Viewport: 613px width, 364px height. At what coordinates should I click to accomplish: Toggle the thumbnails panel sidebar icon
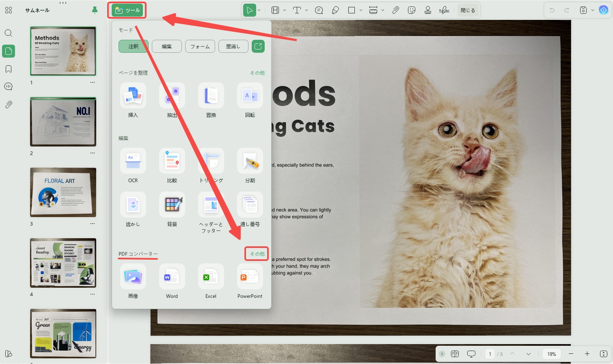(x=9, y=51)
